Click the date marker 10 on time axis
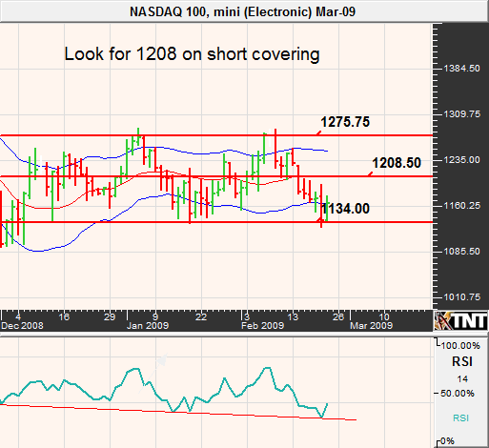This screenshot has height=448, width=489. pyautogui.click(x=384, y=316)
